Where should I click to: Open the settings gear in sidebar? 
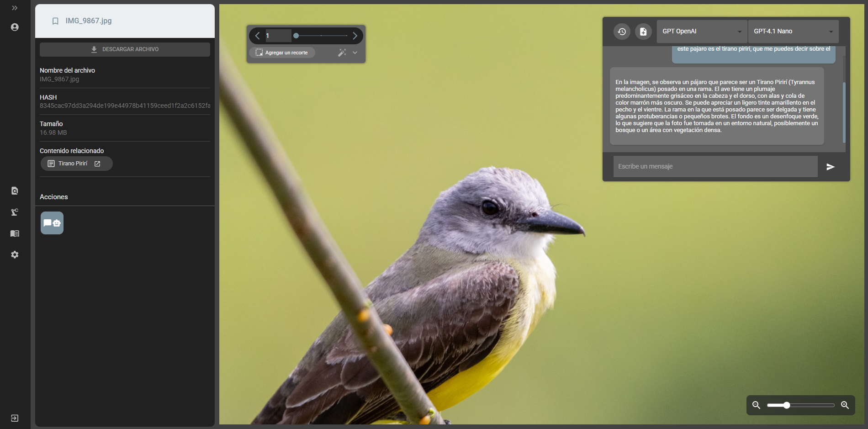[x=15, y=254]
